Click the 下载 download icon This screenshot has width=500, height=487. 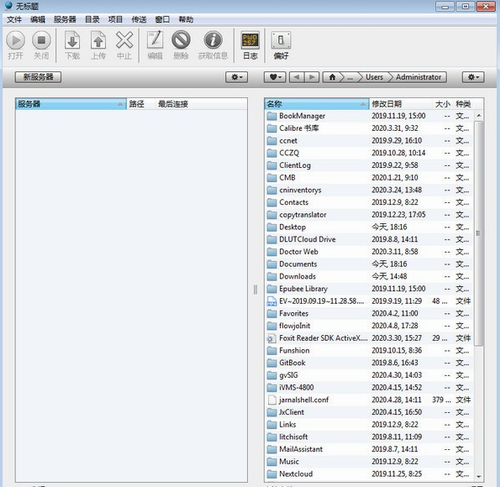coord(72,41)
